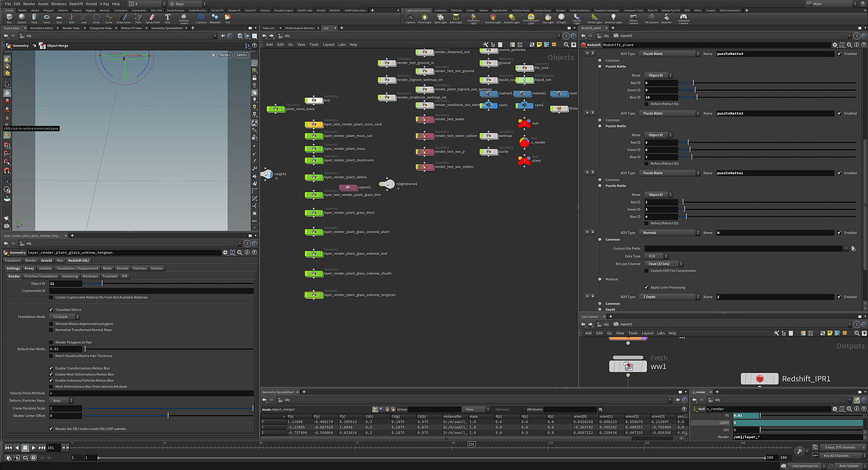Open the Tessellation Mode dropdown
Screen dimensions: 868x470
point(65,317)
